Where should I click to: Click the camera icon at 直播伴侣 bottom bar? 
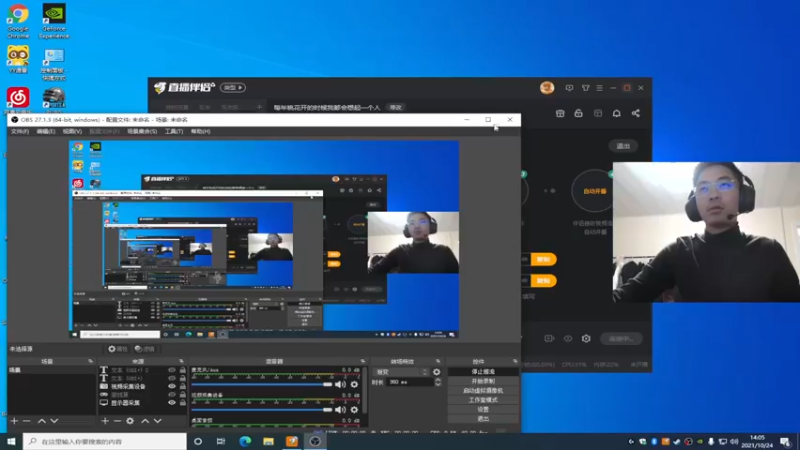[x=549, y=338]
